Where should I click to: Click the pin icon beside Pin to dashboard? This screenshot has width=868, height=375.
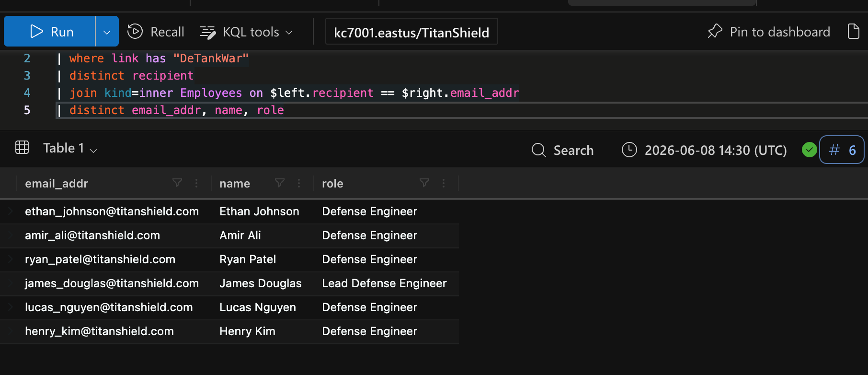click(x=715, y=31)
